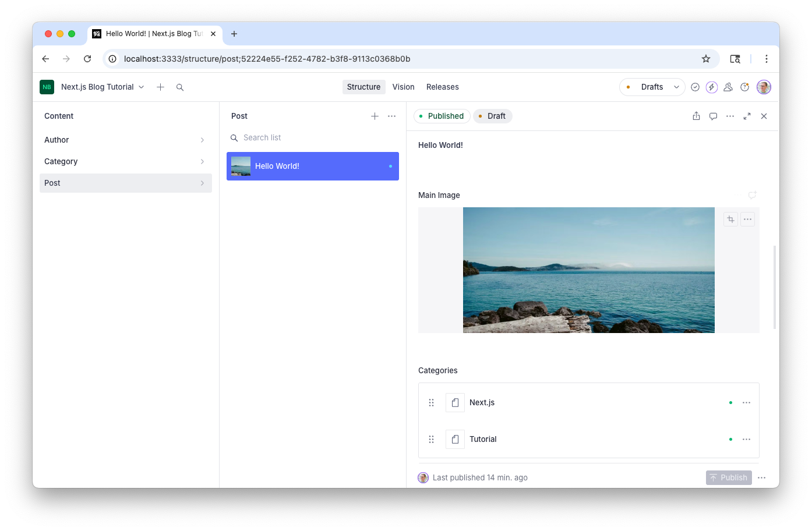Click the green publish status dot on Hello World!

(390, 166)
